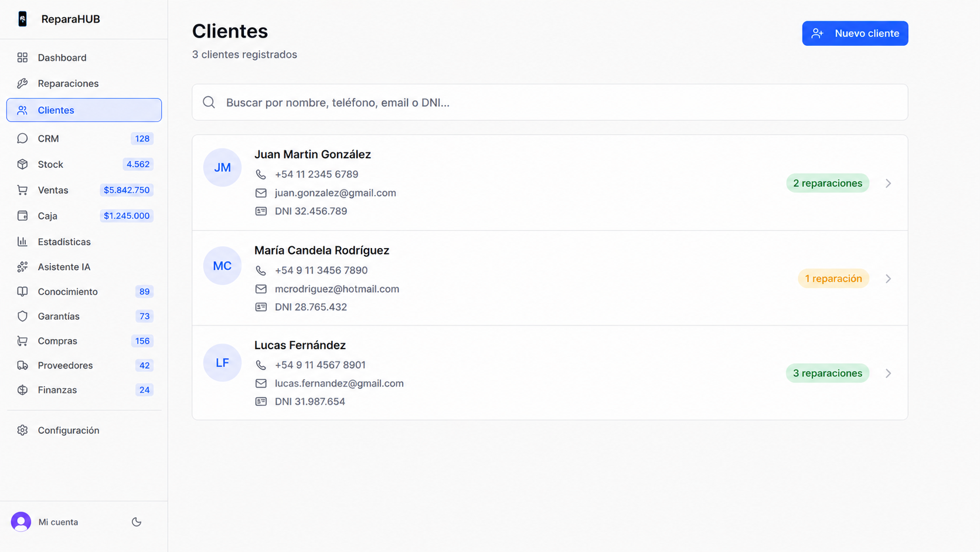The height and width of the screenshot is (552, 980).
Task: Open the CRM menu item
Action: (84, 138)
